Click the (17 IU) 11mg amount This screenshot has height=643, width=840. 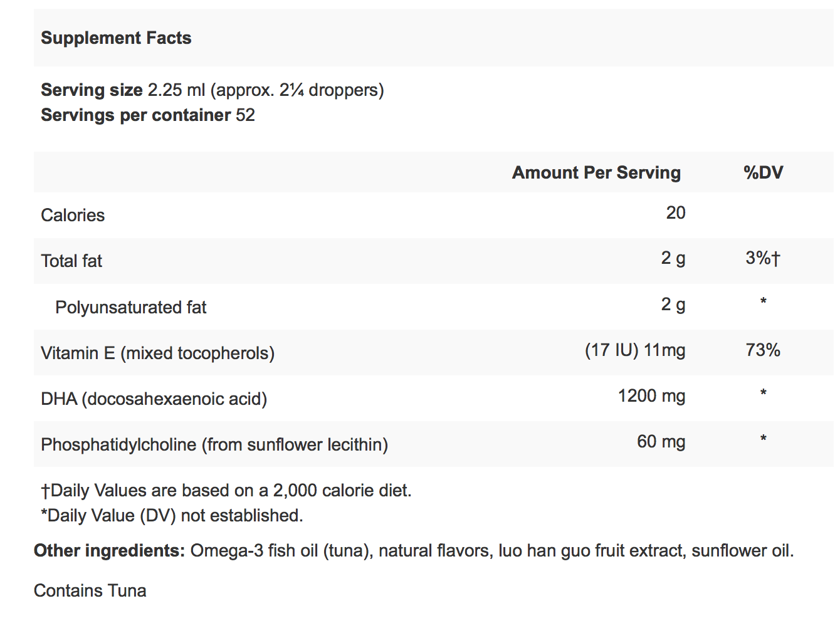[x=634, y=350]
